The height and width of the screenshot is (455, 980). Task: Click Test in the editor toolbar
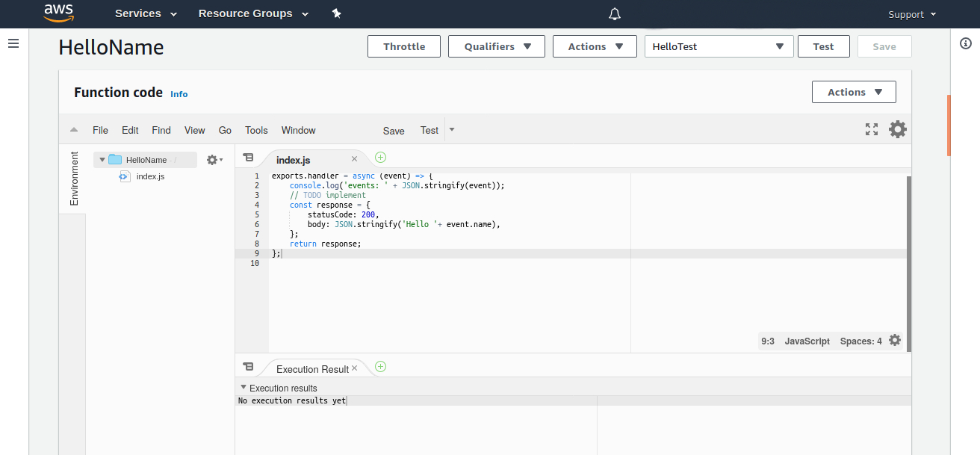pos(429,130)
